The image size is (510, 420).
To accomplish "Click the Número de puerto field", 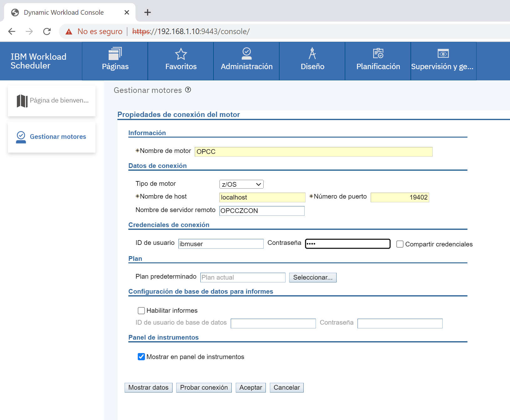I will (x=400, y=197).
